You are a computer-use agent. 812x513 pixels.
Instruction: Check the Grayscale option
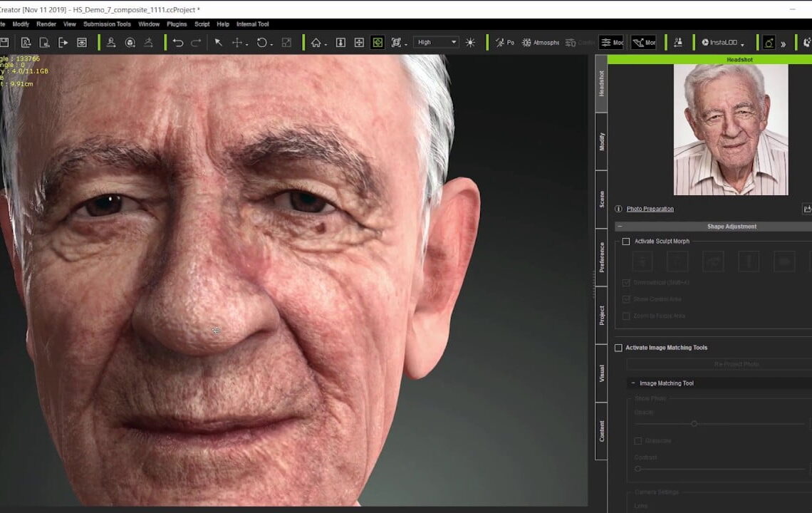pos(637,440)
